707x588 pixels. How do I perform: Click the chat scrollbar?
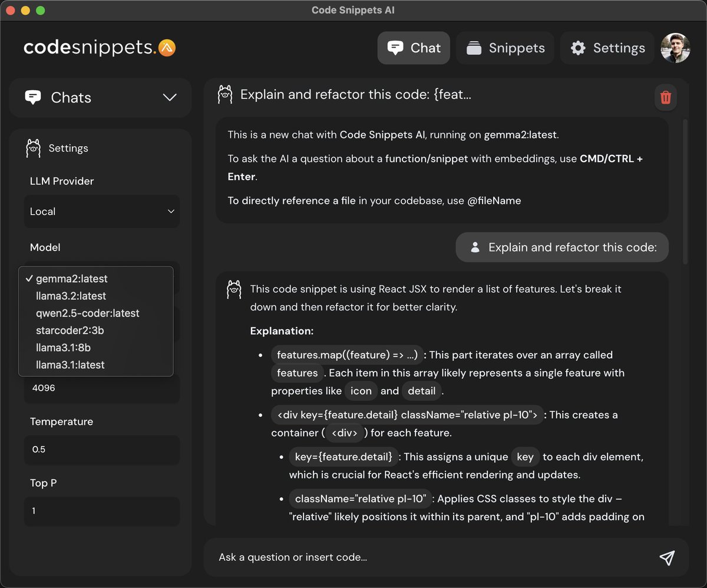coord(685,191)
